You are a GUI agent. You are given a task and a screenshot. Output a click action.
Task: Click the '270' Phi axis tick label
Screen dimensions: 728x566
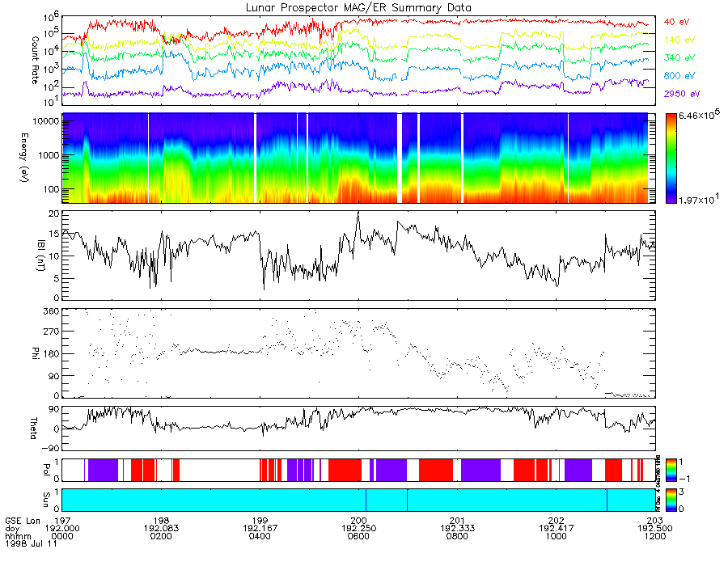pos(53,332)
